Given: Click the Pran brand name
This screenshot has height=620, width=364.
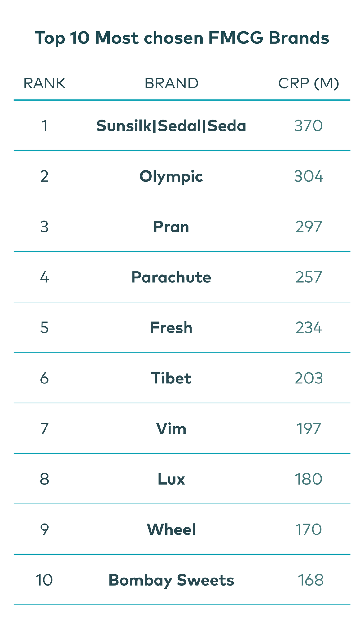Looking at the screenshot, I should point(171,227).
